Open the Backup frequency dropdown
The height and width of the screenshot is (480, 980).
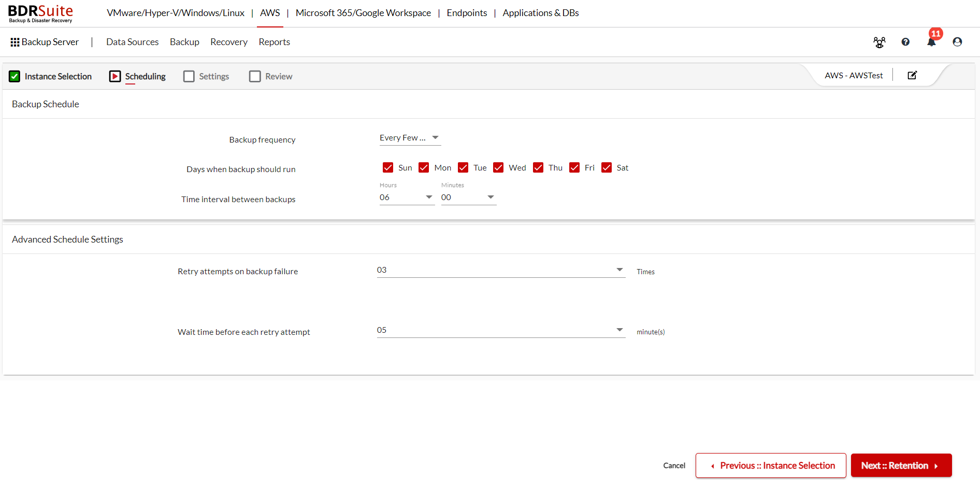pyautogui.click(x=410, y=138)
